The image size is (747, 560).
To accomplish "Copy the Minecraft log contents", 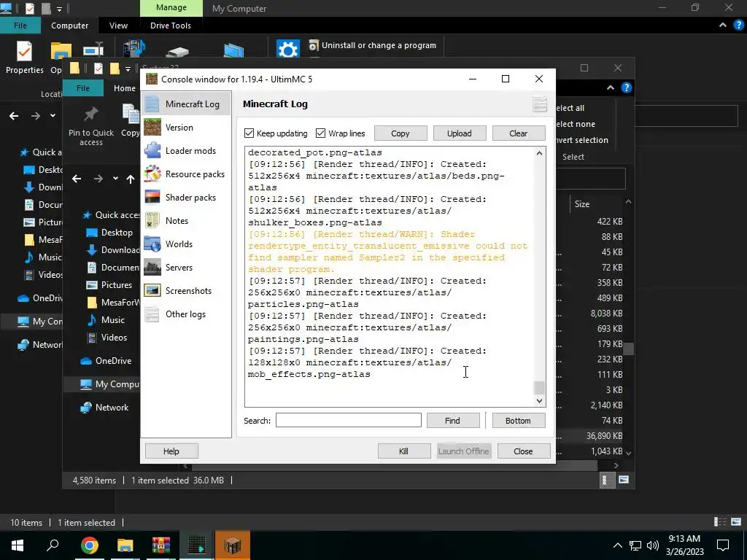I will coord(400,133).
